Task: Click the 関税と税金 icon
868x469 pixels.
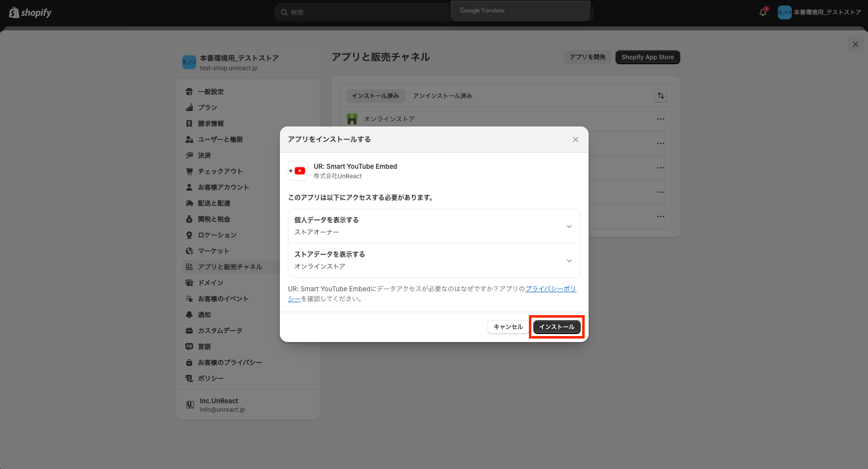Action: coord(189,219)
